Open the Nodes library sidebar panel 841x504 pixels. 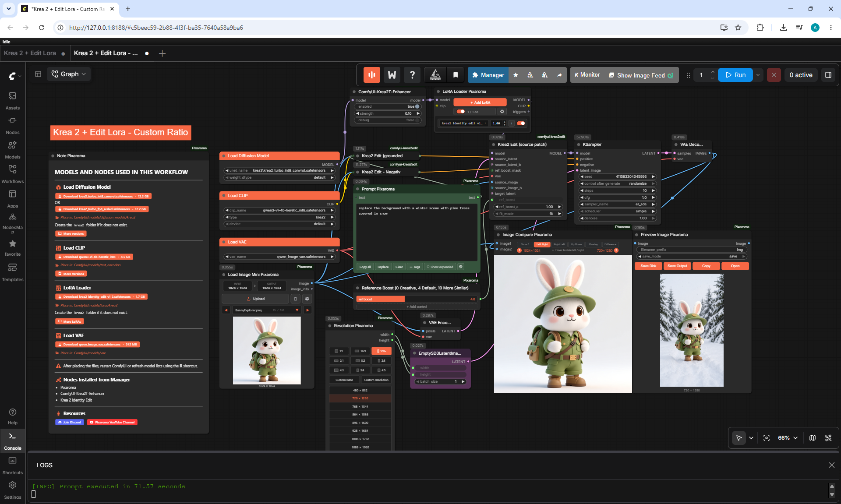coord(12,125)
